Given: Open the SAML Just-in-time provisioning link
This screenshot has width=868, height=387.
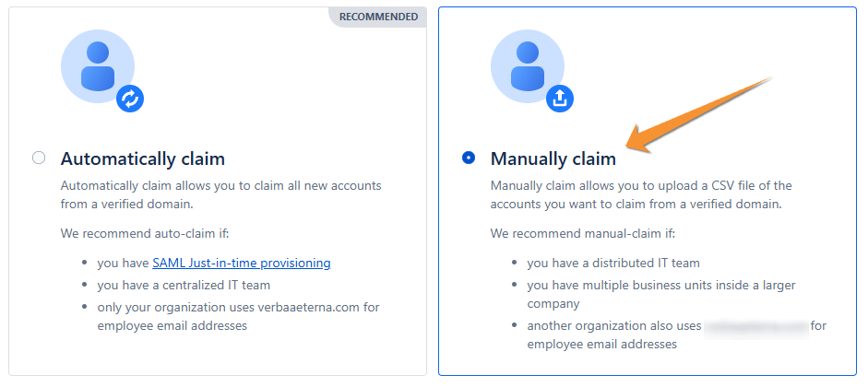Looking at the screenshot, I should (241, 263).
